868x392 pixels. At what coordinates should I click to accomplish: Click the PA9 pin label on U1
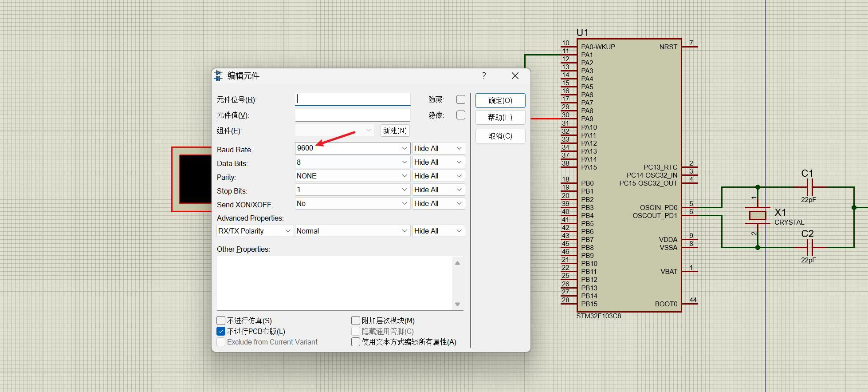click(x=587, y=119)
